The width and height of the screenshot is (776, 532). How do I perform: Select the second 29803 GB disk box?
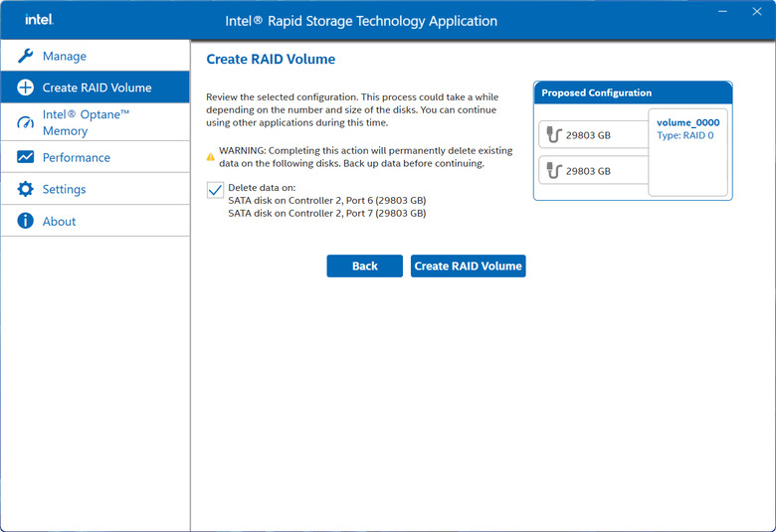593,171
